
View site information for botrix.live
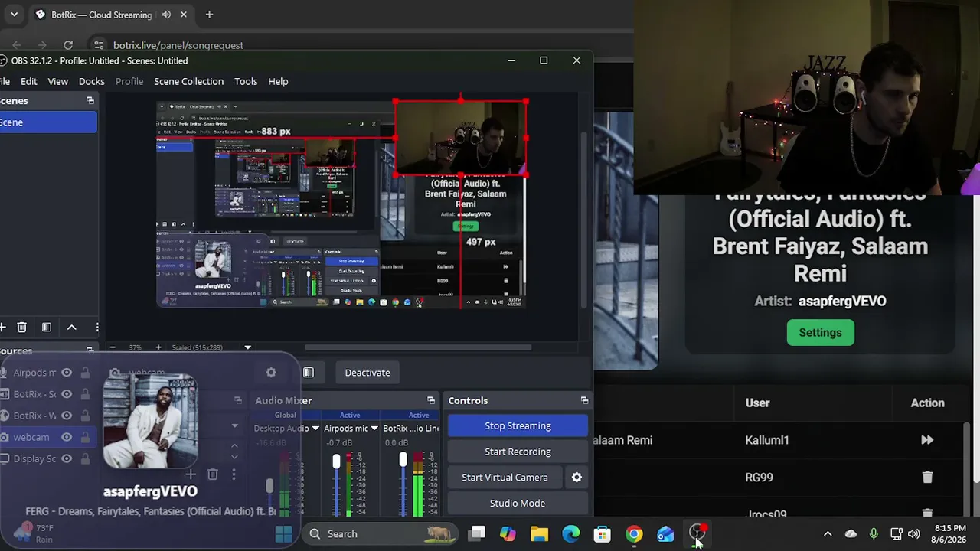pyautogui.click(x=98, y=45)
